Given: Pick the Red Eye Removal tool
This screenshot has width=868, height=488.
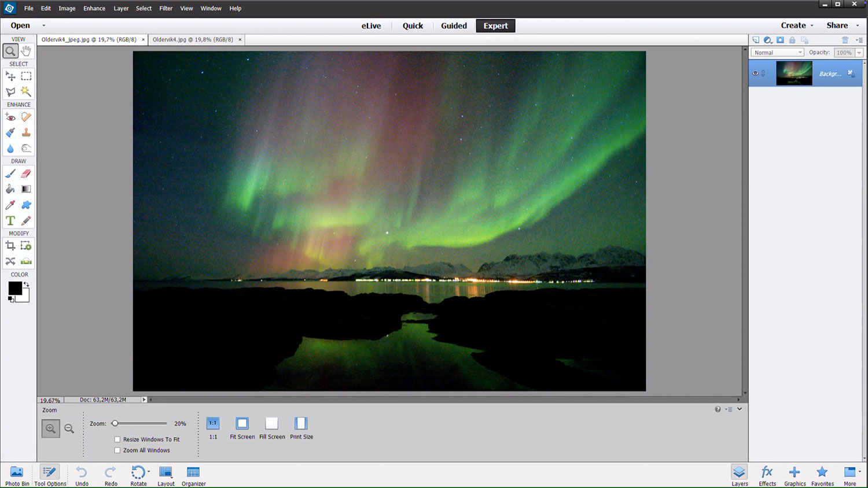Looking at the screenshot, I should coord(10,117).
